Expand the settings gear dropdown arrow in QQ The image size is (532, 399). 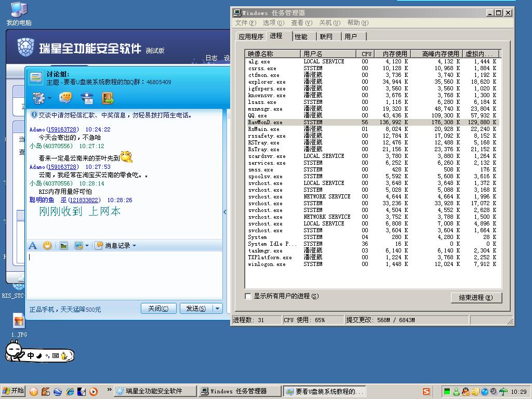(x=49, y=98)
